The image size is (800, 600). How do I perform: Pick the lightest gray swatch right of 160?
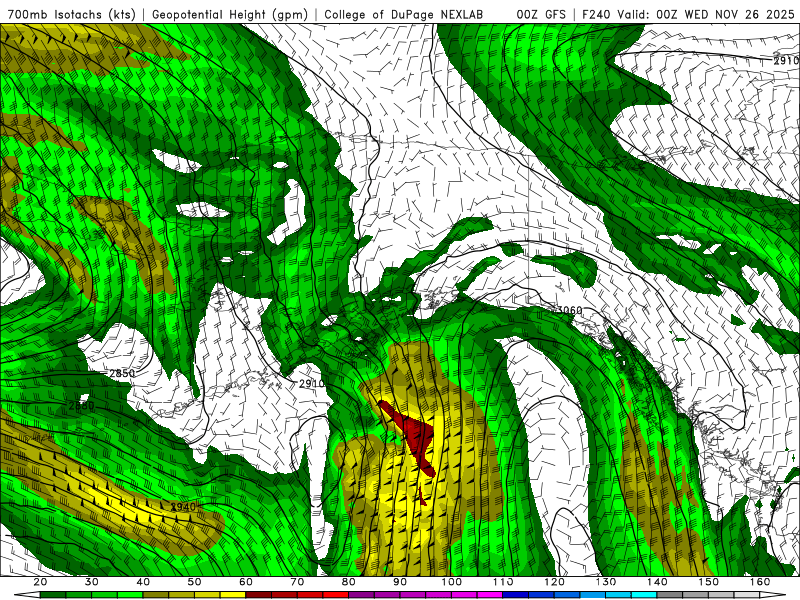[769, 595]
